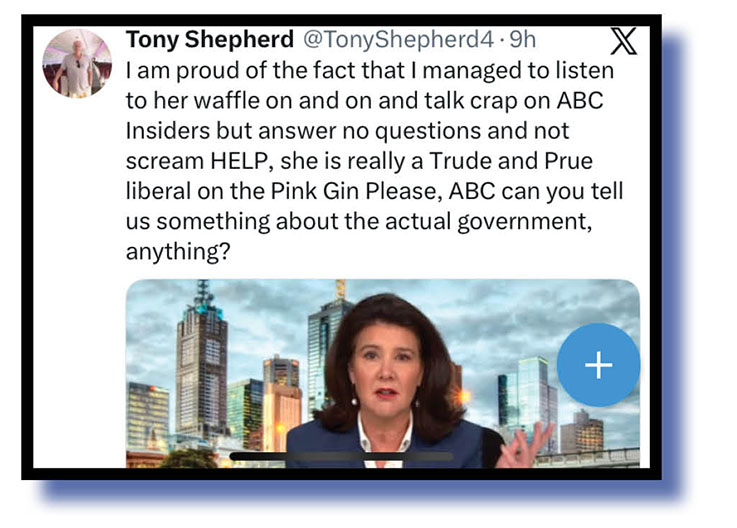Click the X logo icon
737x528 pixels.
click(624, 41)
